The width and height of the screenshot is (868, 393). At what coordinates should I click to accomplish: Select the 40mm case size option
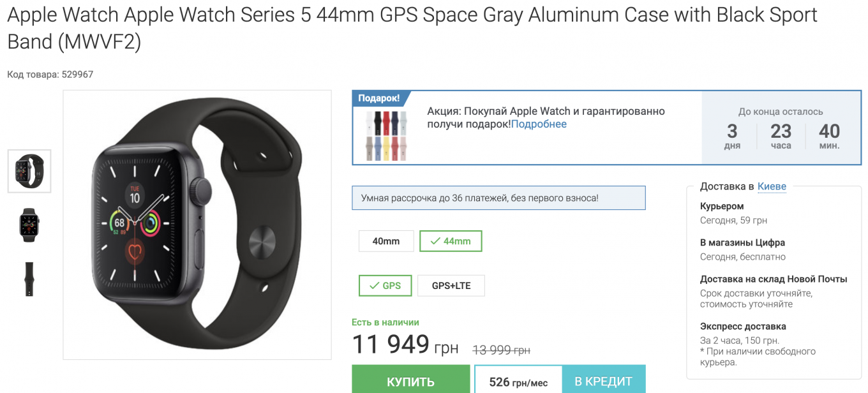click(385, 241)
